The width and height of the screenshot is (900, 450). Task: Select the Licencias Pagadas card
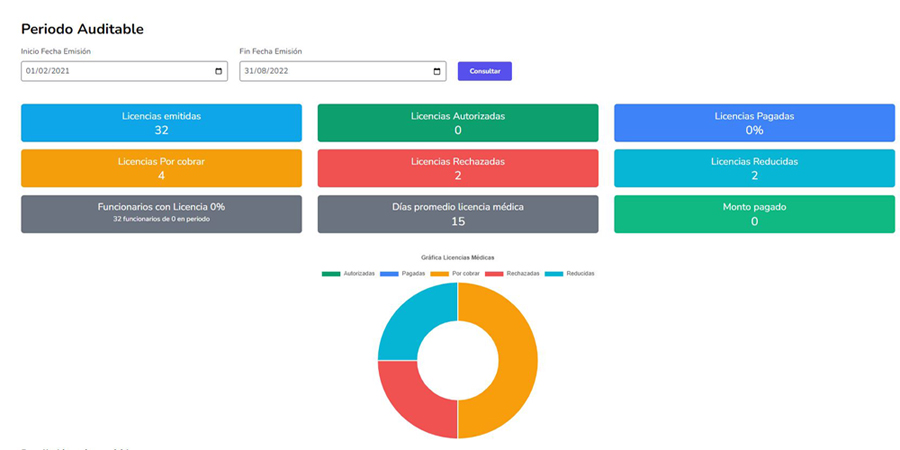(754, 123)
